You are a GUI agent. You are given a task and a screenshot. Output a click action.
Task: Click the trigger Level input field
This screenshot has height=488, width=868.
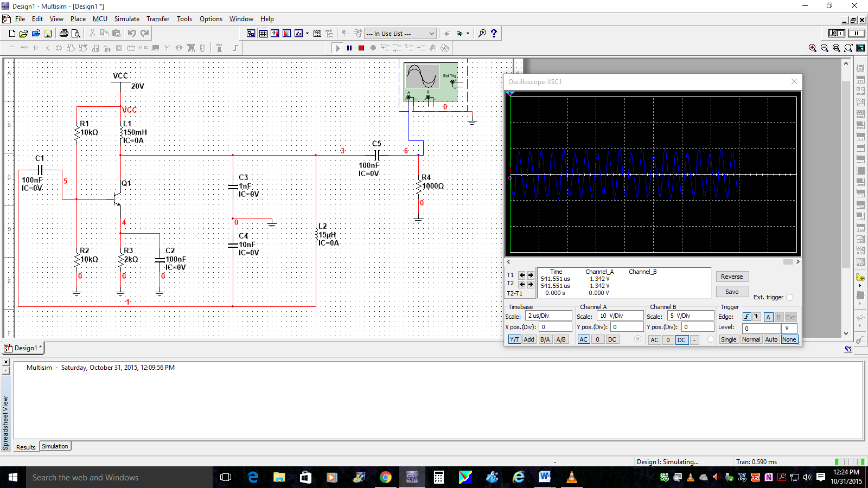coord(762,328)
